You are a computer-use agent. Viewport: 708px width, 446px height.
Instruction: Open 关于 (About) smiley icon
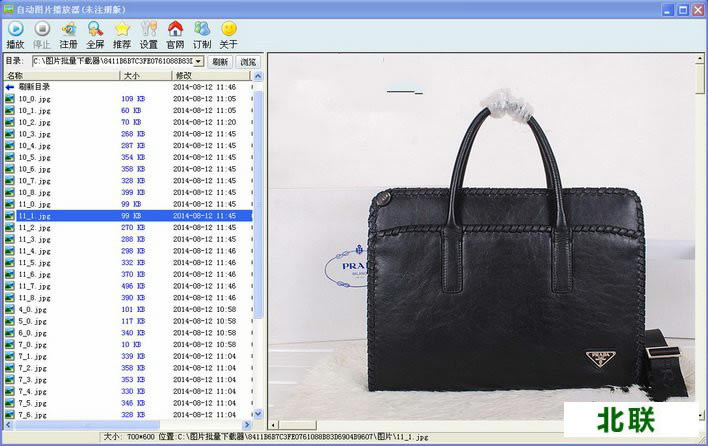tap(229, 29)
